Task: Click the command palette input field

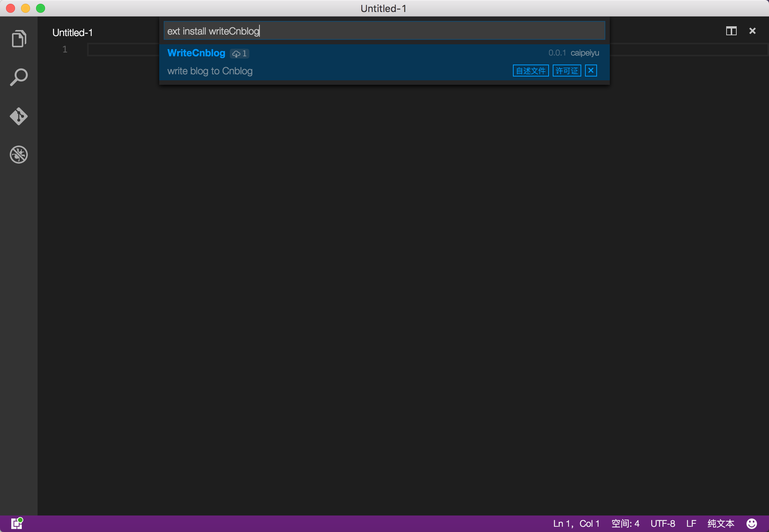Action: [x=384, y=31]
